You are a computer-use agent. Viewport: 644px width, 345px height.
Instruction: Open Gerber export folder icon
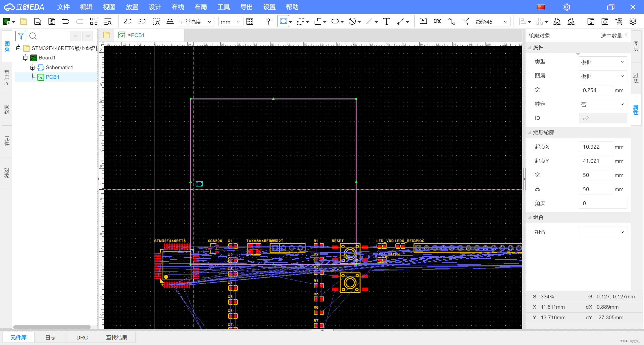pyautogui.click(x=591, y=21)
